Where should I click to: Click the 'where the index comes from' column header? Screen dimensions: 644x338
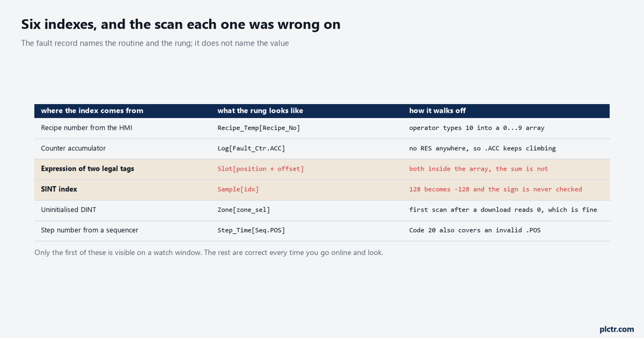click(92, 111)
